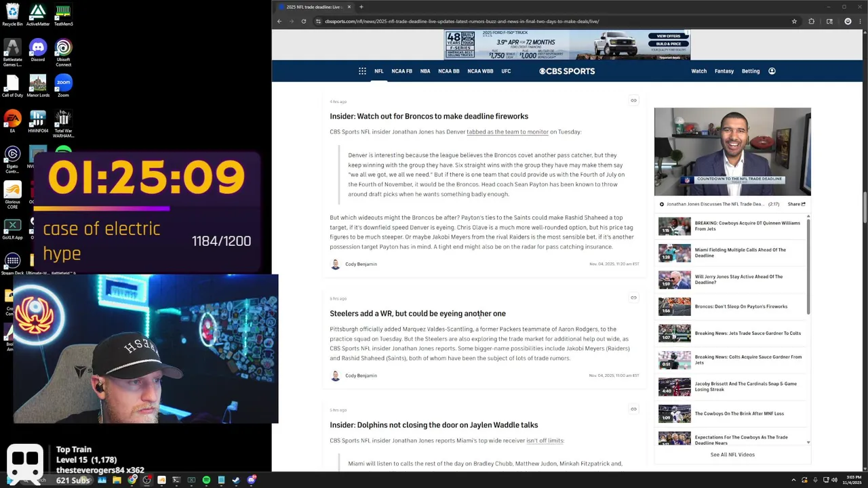Open the TestMem5 desktop shortcut
Viewport: 868px width, 488px height.
click(63, 15)
